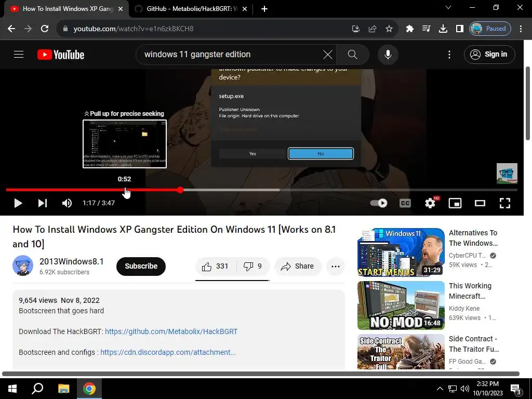Clear the search query text
532x399 pixels.
pyautogui.click(x=327, y=54)
